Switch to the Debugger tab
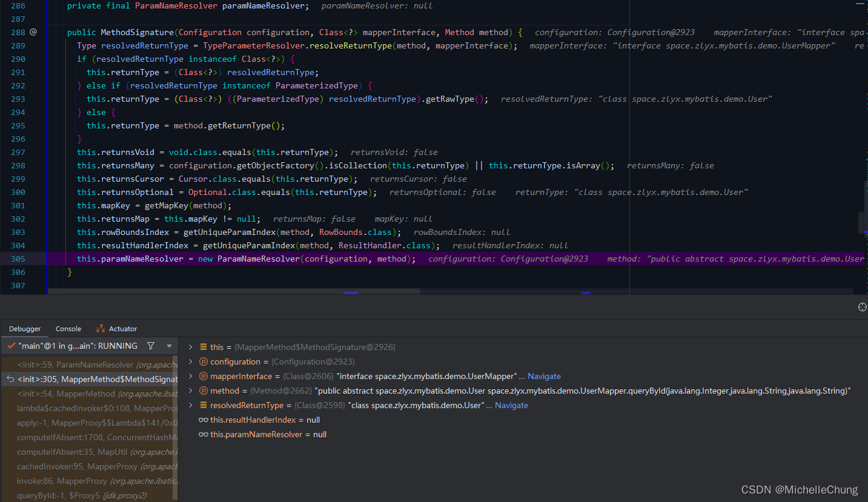The image size is (868, 502). [25, 329]
